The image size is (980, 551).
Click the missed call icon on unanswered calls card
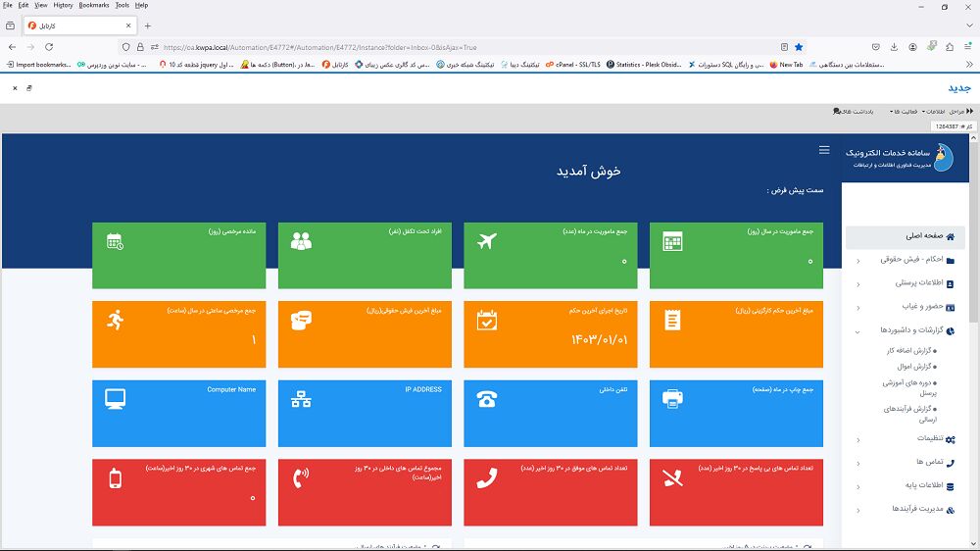point(672,477)
